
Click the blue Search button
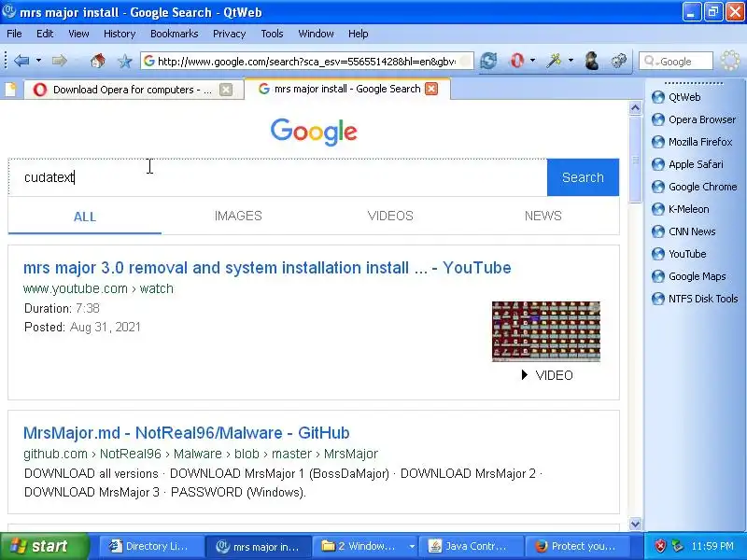[583, 177]
